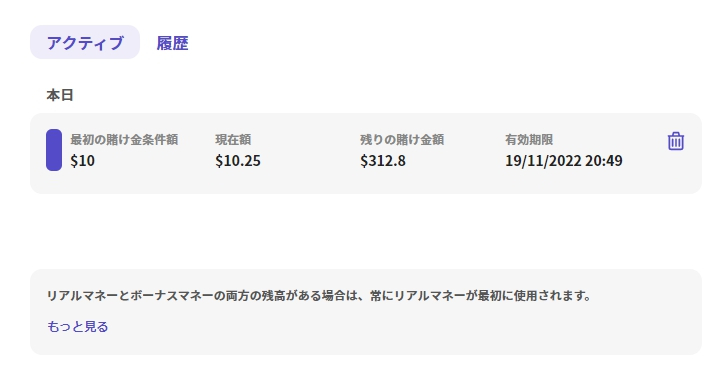Click the 現在額 label
This screenshot has height=365, width=716.
(233, 139)
